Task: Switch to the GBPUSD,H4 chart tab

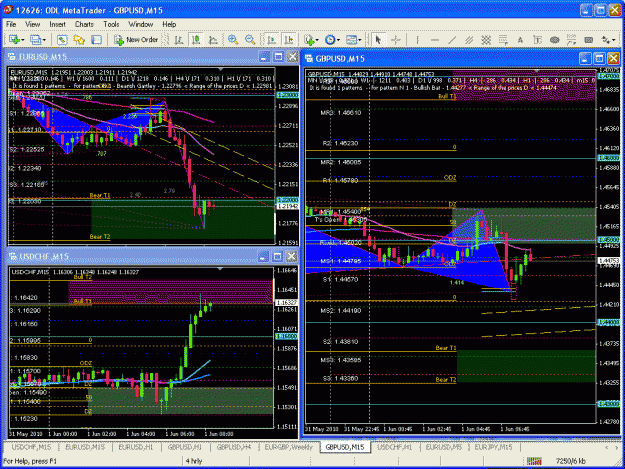Action: pyautogui.click(x=234, y=447)
